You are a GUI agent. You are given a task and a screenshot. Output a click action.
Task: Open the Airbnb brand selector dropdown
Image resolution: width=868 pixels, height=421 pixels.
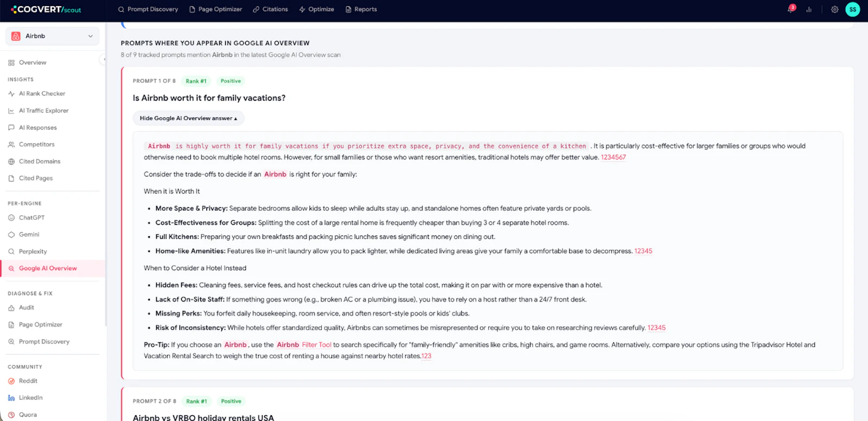click(x=53, y=36)
